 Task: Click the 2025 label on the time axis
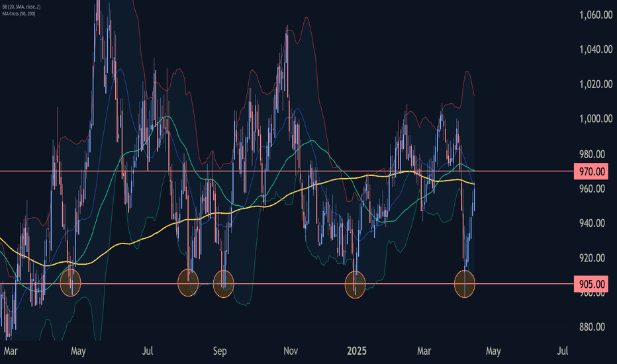click(357, 351)
